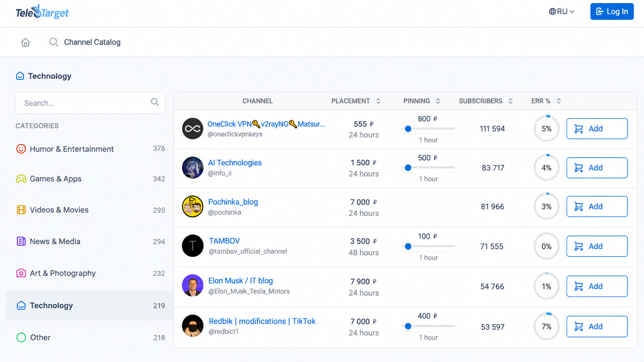
Task: Open AI Technologies channel avatar
Action: [x=193, y=168]
